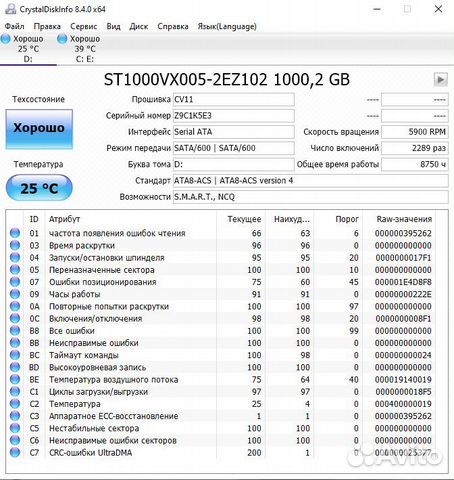
Task: Click status circle for attribute C6
Action: click(x=15, y=440)
